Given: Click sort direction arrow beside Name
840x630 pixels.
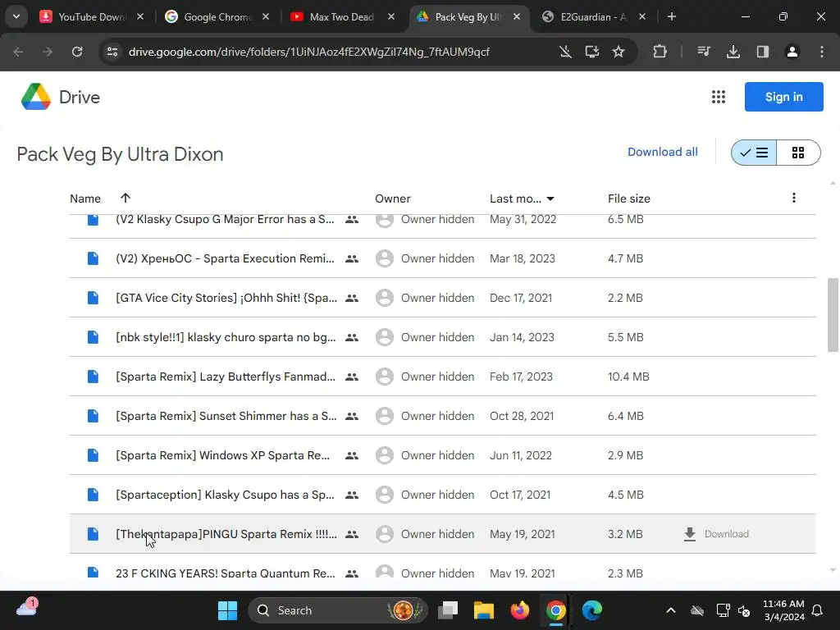Looking at the screenshot, I should click(x=126, y=198).
